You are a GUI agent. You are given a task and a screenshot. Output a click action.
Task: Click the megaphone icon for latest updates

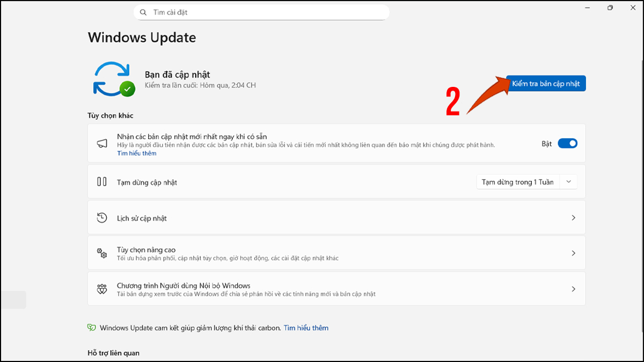(x=102, y=144)
